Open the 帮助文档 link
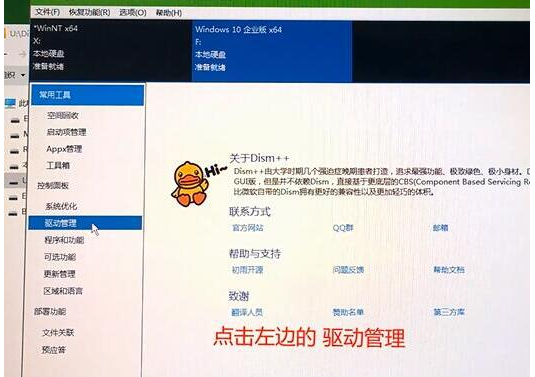535x377 pixels. [449, 270]
